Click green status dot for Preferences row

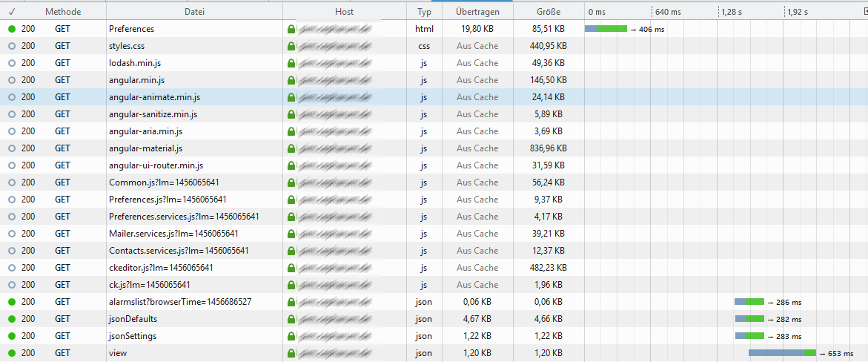12,29
